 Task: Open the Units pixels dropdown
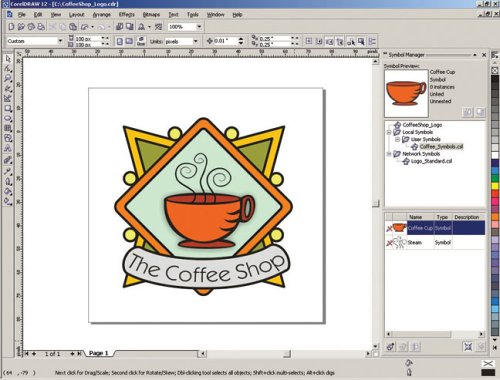[x=196, y=41]
